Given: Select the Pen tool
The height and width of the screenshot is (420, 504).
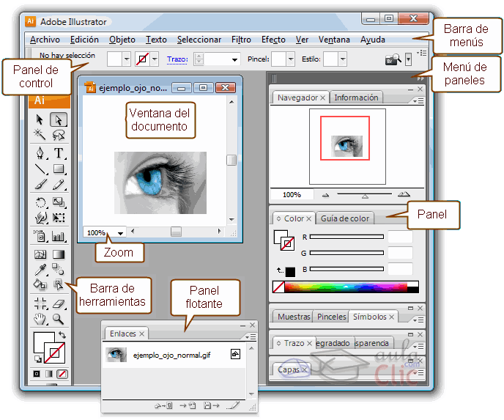Looking at the screenshot, I should [x=40, y=153].
